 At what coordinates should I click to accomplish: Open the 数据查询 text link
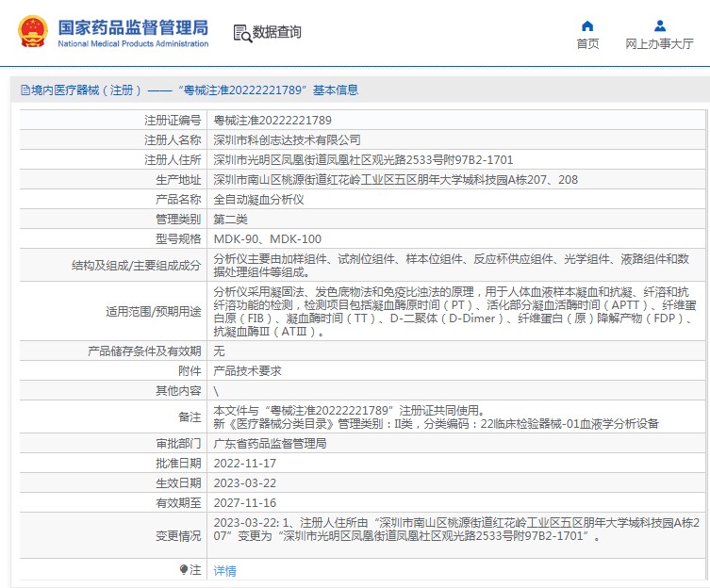[x=277, y=33]
